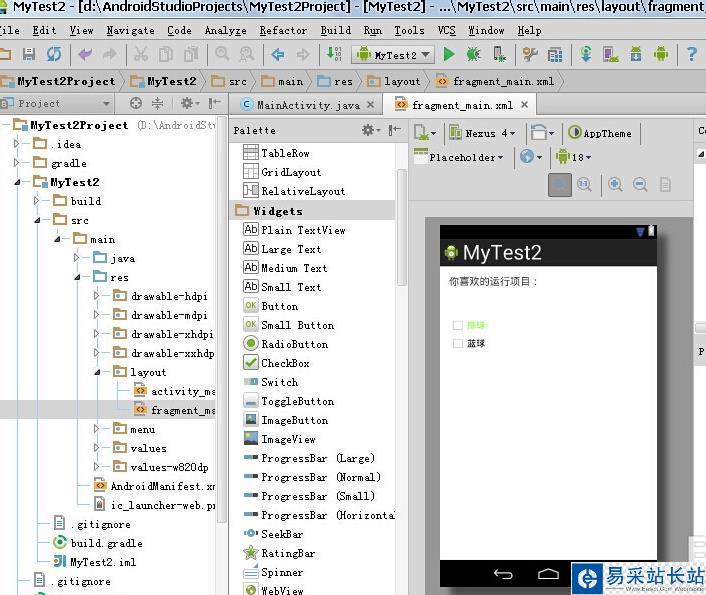This screenshot has width=706, height=595.
Task: Open the Edit menu
Action: tap(45, 30)
